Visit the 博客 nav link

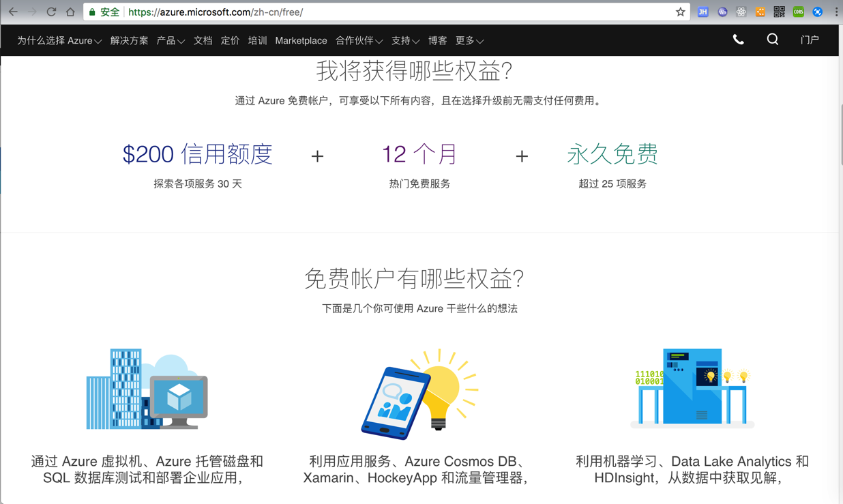[437, 41]
